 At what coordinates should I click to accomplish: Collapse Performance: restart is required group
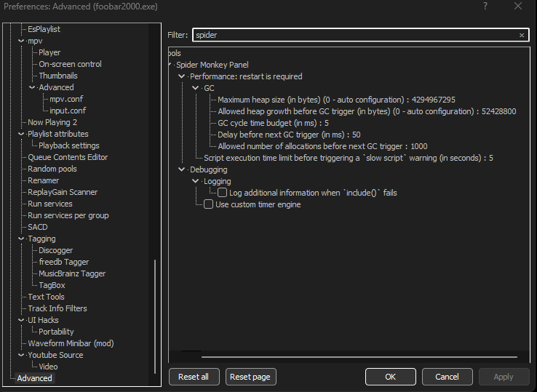[181, 76]
